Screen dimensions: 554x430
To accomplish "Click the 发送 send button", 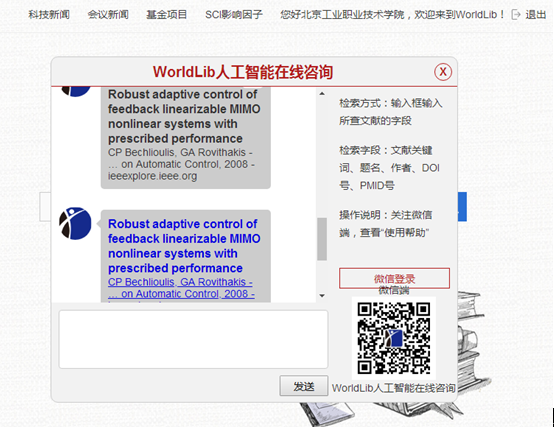I will 303,386.
